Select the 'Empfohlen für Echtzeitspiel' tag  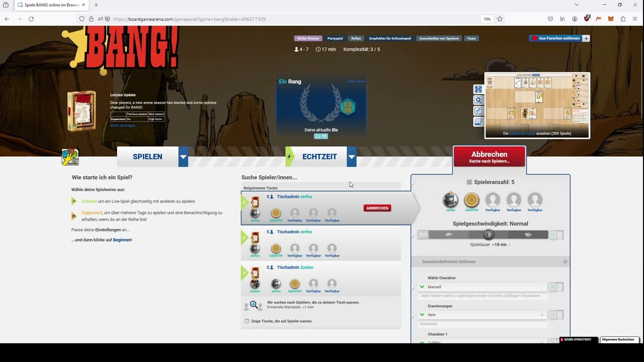tap(390, 38)
